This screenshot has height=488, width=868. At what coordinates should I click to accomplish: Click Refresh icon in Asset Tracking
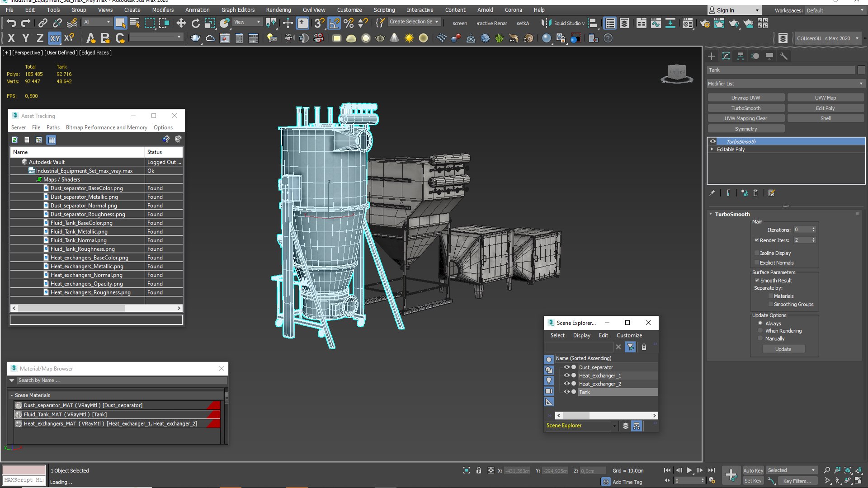pos(14,140)
